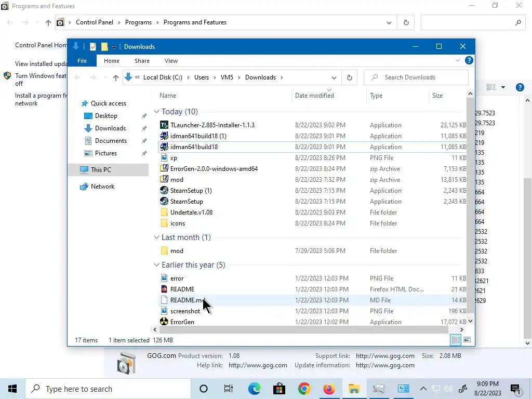Click the idman641build18 (1) application icon
Viewport: 532px width, 399px height.
point(164,136)
